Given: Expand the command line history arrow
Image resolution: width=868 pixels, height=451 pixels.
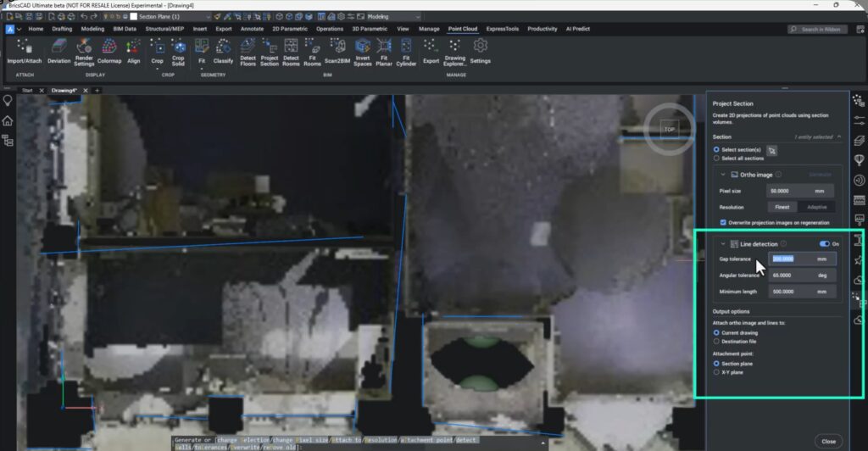Looking at the screenshot, I should click(542, 443).
